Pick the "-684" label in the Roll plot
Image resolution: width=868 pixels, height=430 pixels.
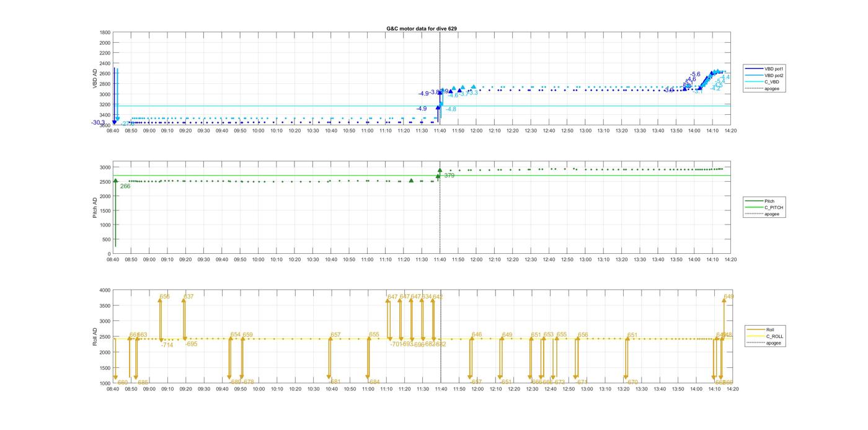(373, 382)
